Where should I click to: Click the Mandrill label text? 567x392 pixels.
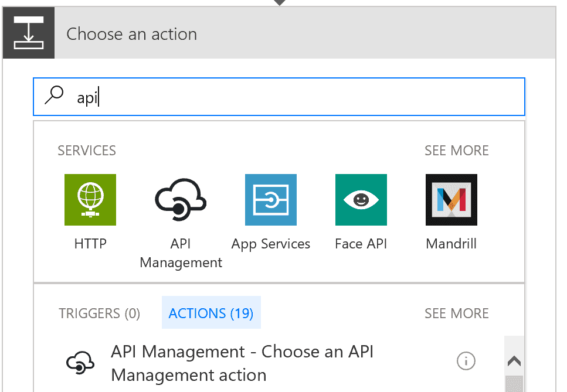coord(451,244)
